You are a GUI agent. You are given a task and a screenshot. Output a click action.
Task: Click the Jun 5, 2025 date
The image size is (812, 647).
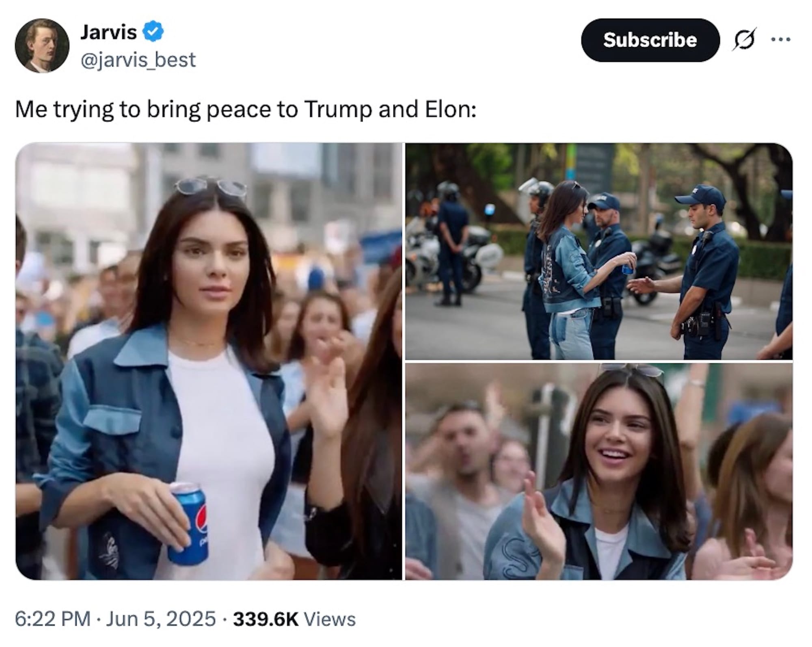pos(161,619)
